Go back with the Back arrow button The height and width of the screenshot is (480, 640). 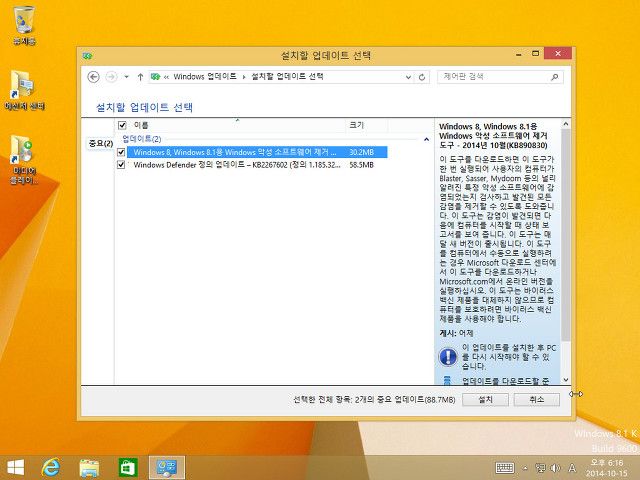click(93, 77)
